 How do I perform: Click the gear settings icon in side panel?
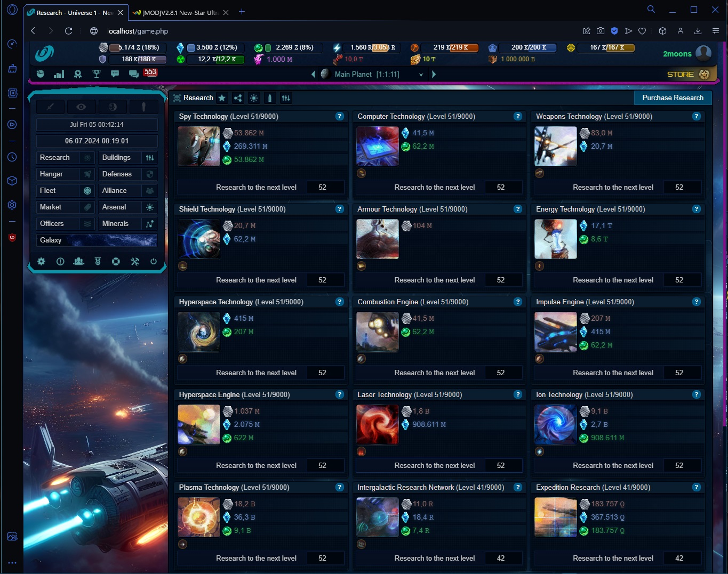click(x=41, y=261)
